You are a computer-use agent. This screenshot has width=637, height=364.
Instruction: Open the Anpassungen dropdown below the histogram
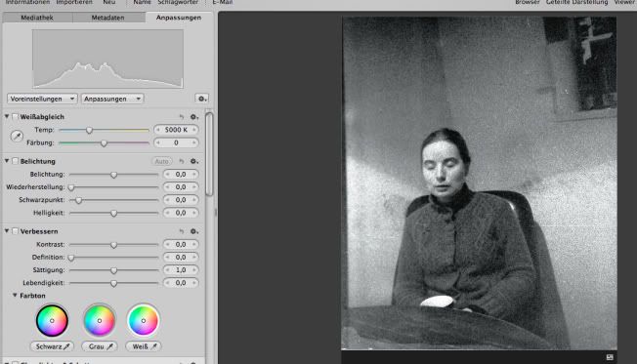pyautogui.click(x=112, y=99)
